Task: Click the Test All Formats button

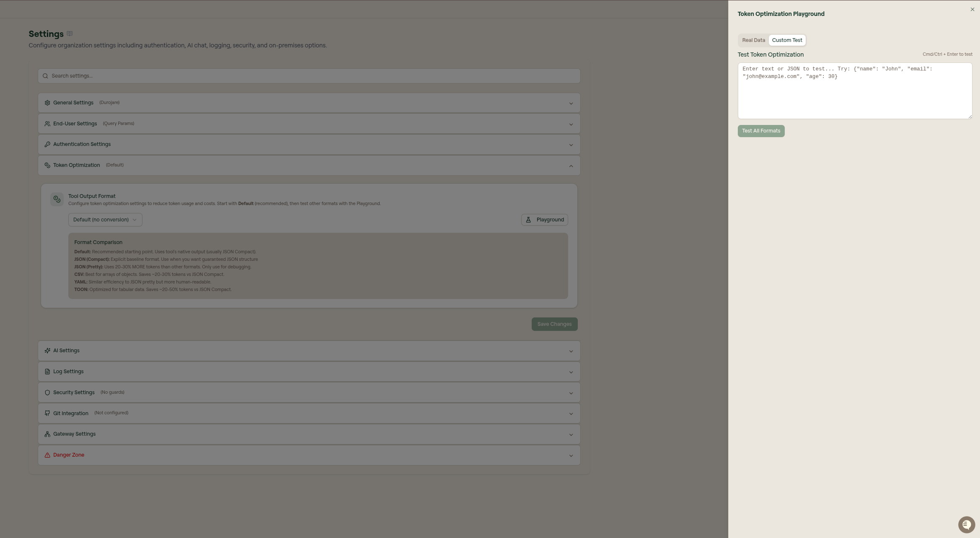Action: (761, 131)
